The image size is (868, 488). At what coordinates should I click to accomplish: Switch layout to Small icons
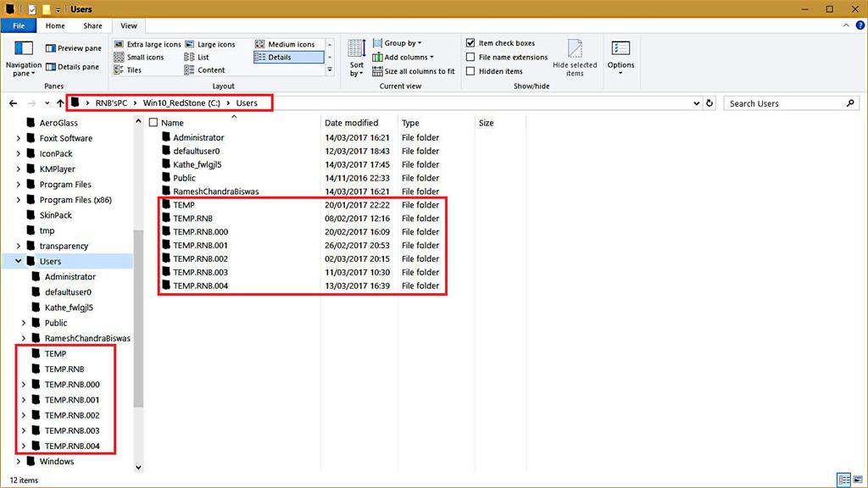pos(139,57)
